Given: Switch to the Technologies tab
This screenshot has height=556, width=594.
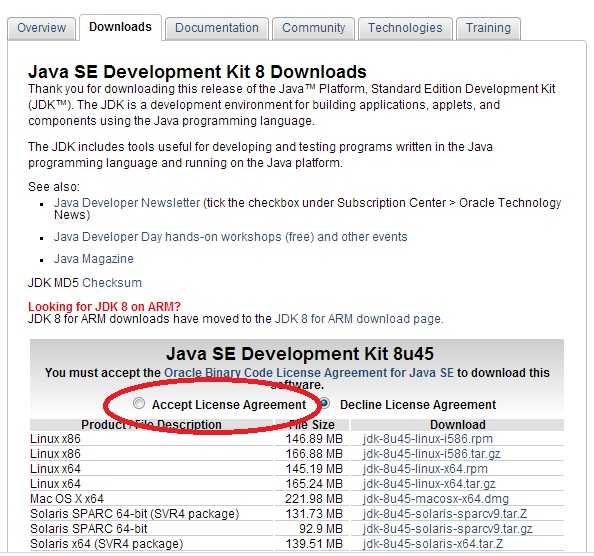Looking at the screenshot, I should [x=405, y=28].
